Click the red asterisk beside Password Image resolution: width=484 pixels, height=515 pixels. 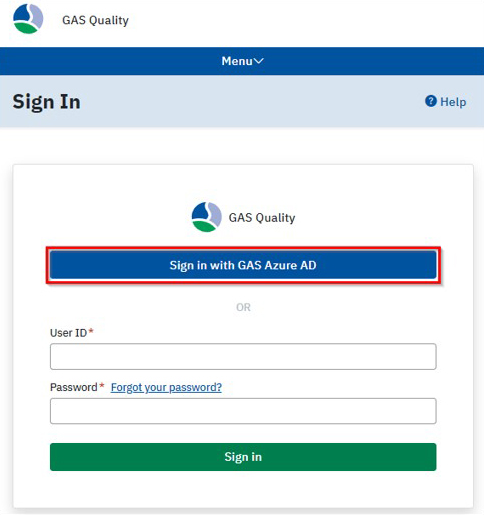102,386
